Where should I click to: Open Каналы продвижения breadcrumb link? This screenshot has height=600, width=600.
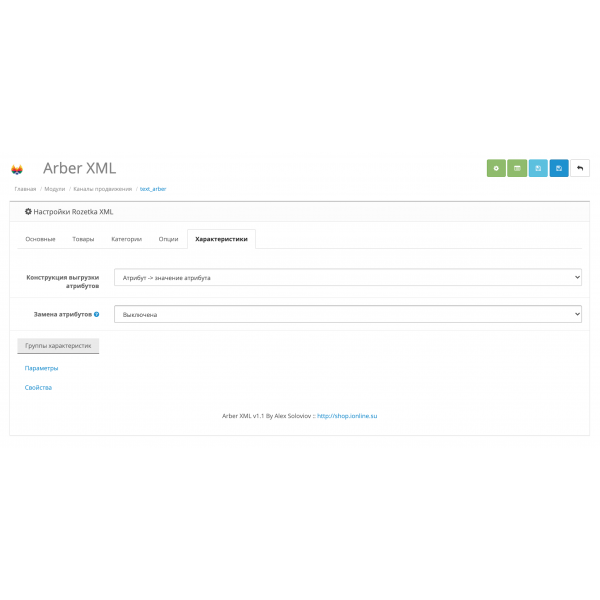click(103, 189)
